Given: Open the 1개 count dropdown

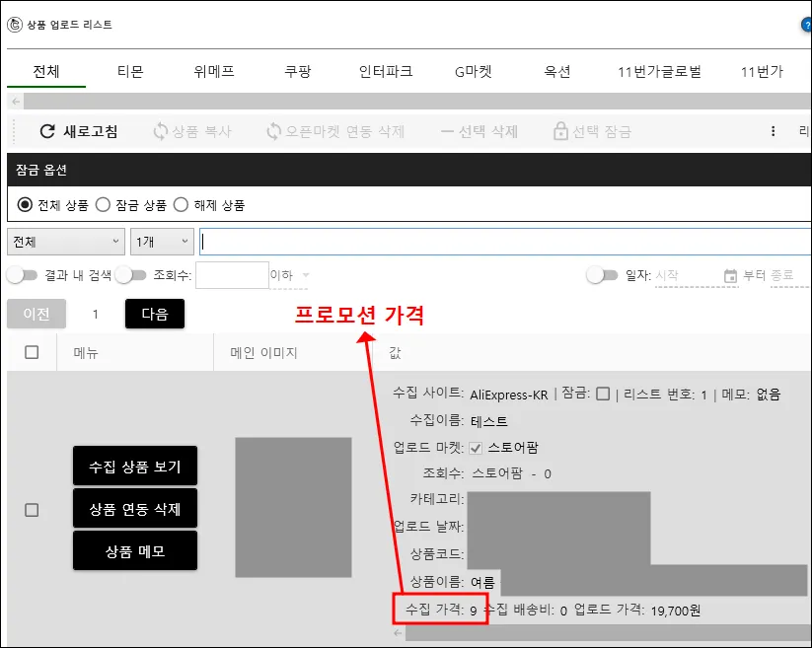Looking at the screenshot, I should 162,242.
